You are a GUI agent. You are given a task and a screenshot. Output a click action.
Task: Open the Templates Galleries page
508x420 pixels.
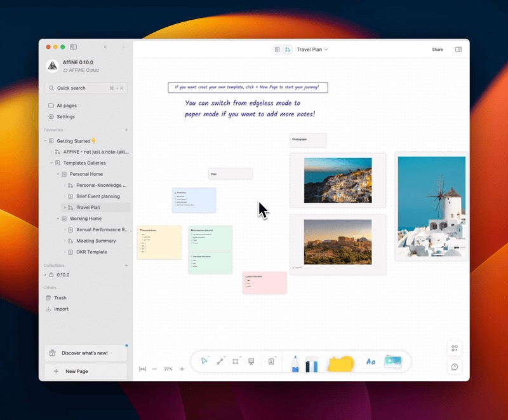[84, 163]
